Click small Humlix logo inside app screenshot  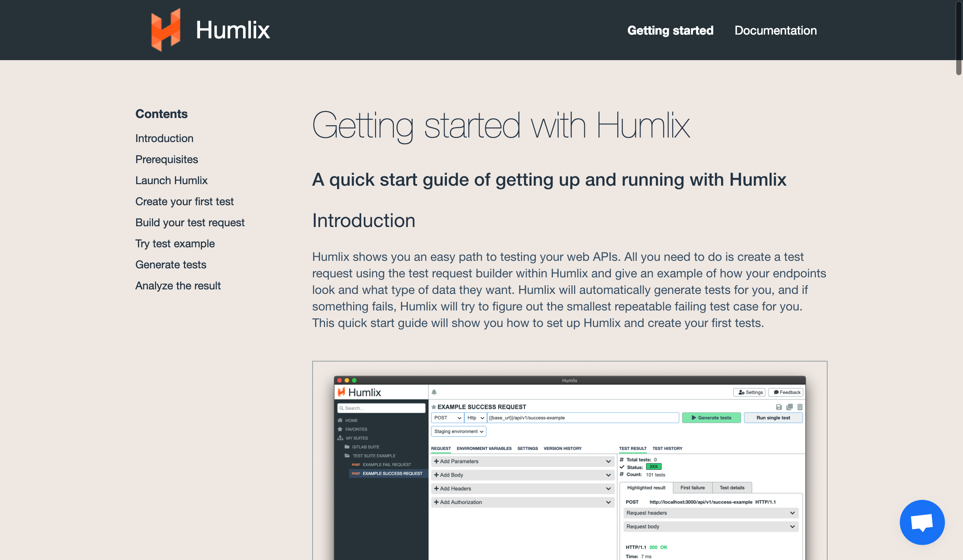pyautogui.click(x=341, y=392)
